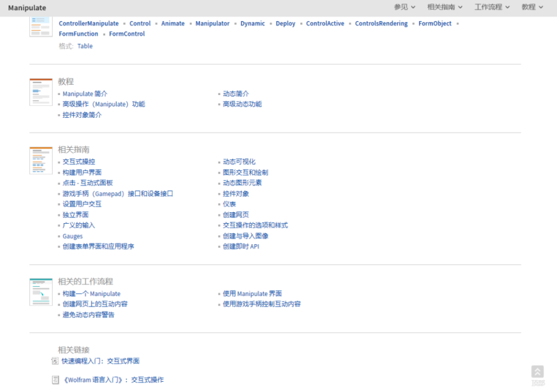The width and height of the screenshot is (557, 392).
Task: Expand the 参见 dropdown
Action: pyautogui.click(x=404, y=7)
